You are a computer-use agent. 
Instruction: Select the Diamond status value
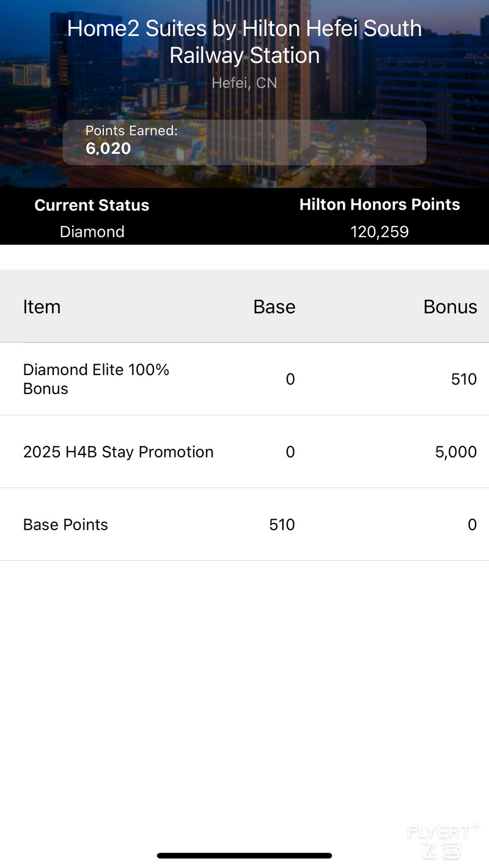(92, 232)
